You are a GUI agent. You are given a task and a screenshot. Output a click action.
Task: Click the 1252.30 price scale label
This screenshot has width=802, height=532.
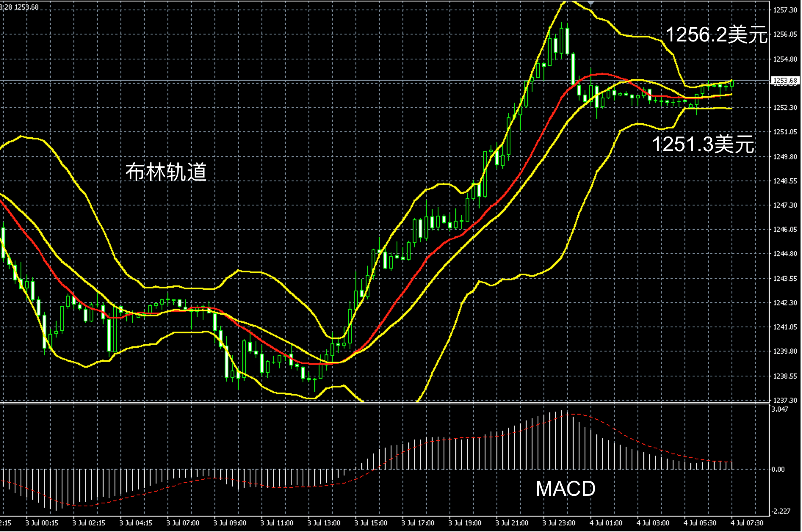click(x=785, y=108)
